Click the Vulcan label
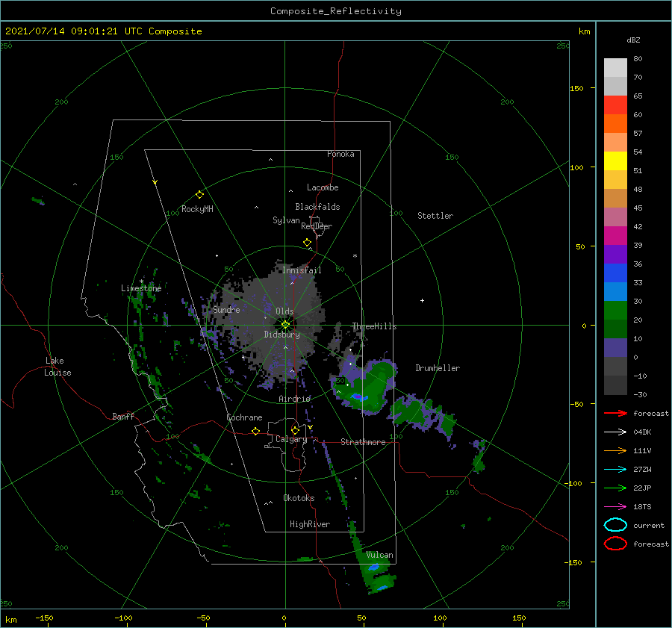 pyautogui.click(x=380, y=555)
